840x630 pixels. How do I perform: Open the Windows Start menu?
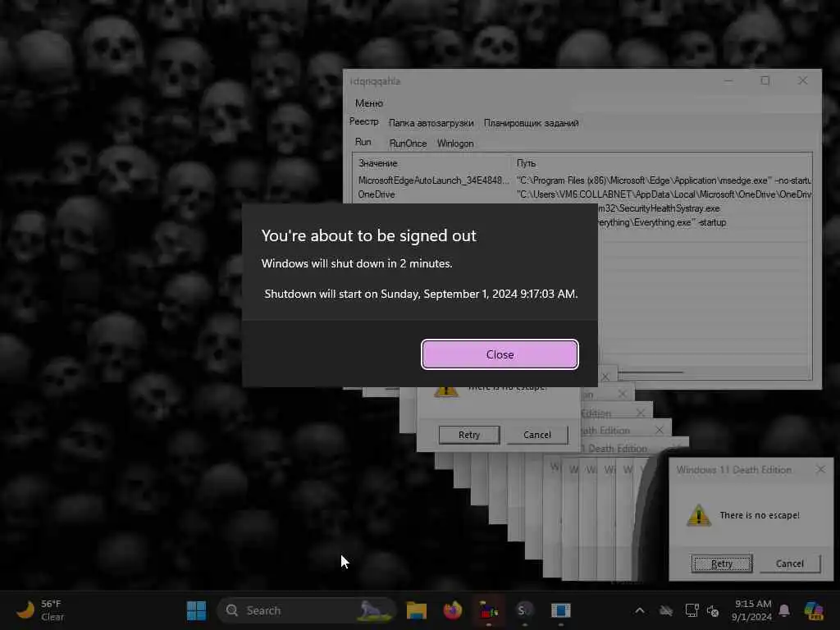point(196,610)
